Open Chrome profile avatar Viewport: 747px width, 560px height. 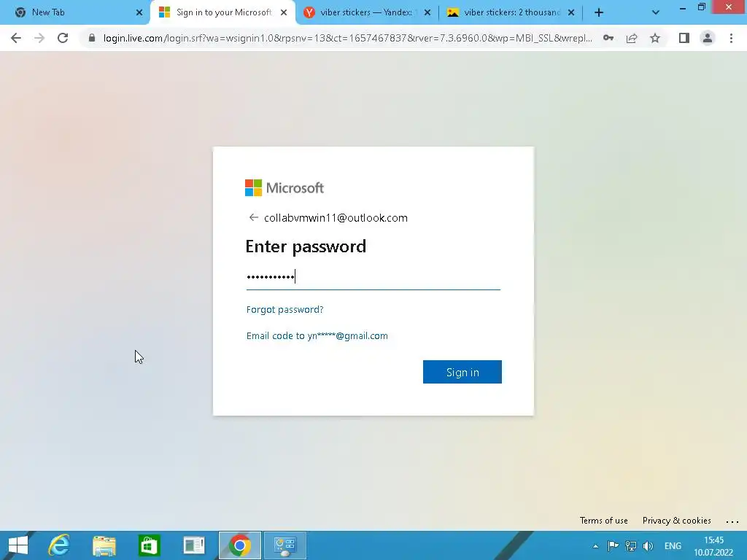coord(708,38)
